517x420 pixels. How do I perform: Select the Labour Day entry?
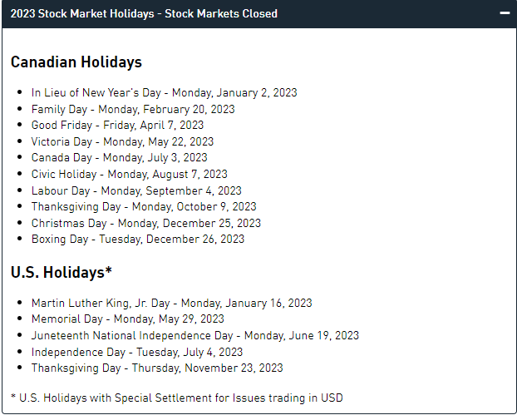click(136, 190)
